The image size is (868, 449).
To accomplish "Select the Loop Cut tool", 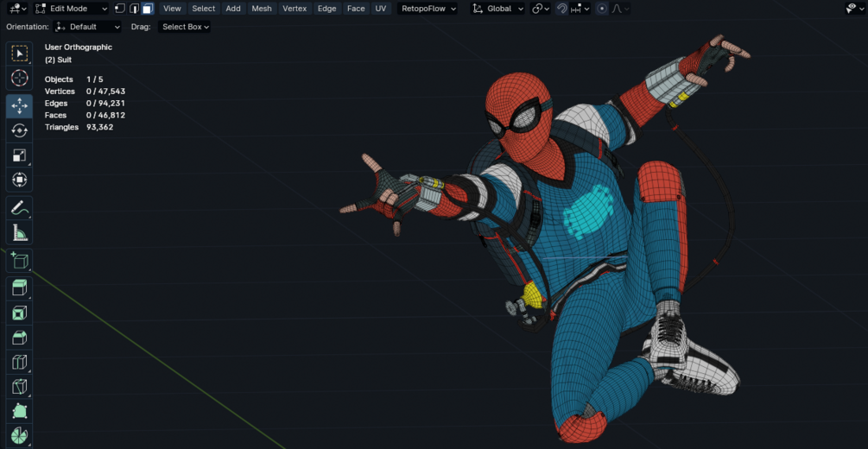I will coord(19,362).
